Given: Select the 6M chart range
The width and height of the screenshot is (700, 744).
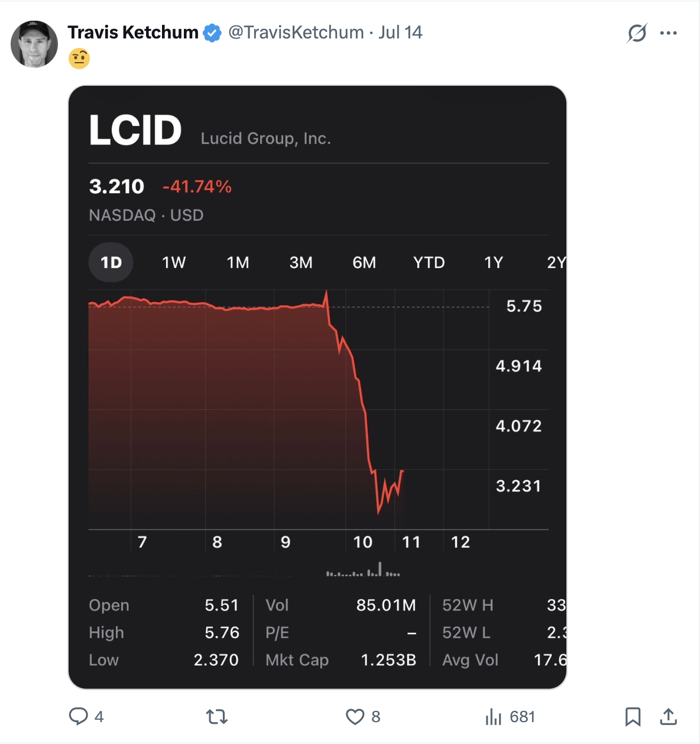Looking at the screenshot, I should click(x=364, y=262).
